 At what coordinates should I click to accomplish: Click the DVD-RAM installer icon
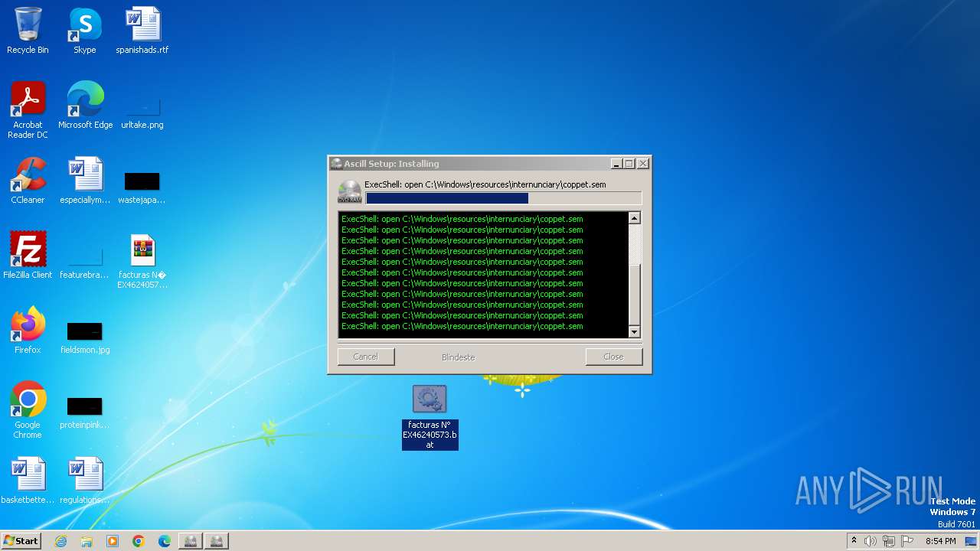(x=350, y=192)
